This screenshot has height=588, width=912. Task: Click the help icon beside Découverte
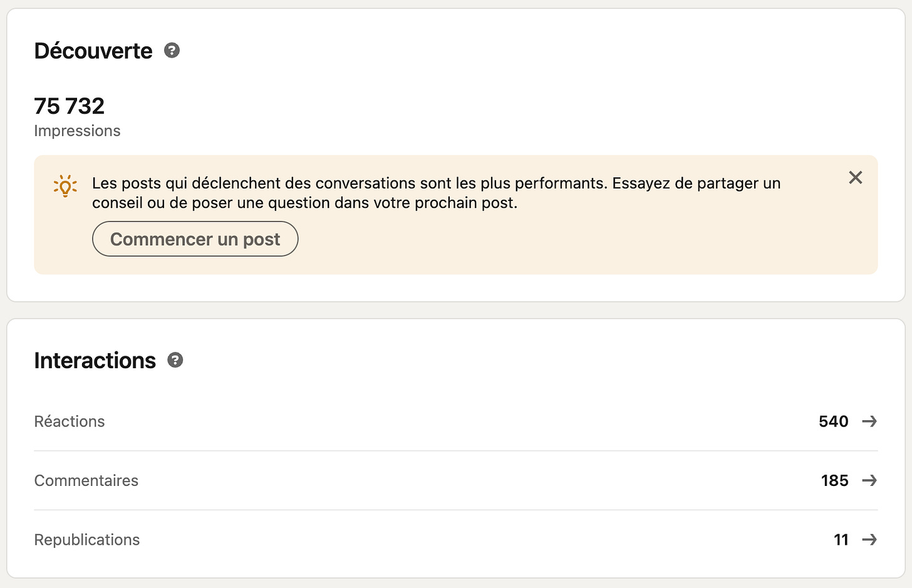[x=172, y=51]
